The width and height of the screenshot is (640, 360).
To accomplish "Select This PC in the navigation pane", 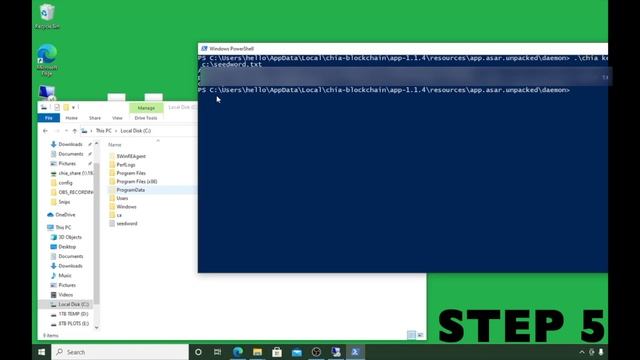I will [x=63, y=227].
